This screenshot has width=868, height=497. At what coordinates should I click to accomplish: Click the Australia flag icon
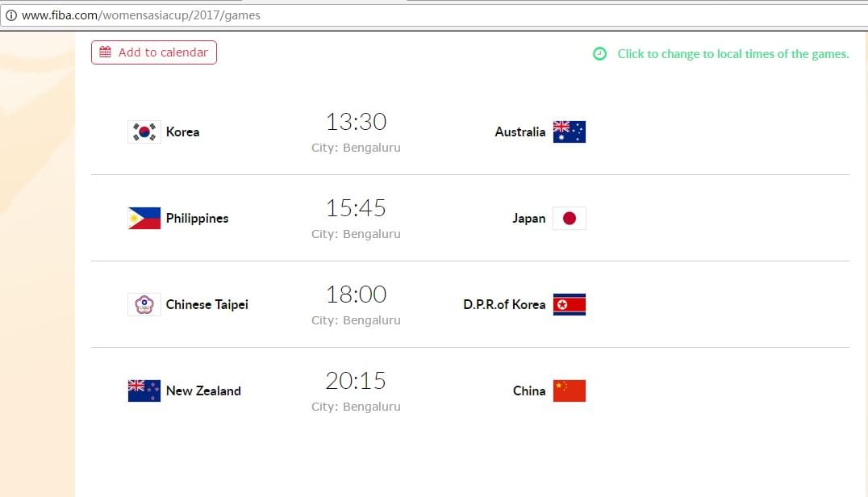point(569,132)
